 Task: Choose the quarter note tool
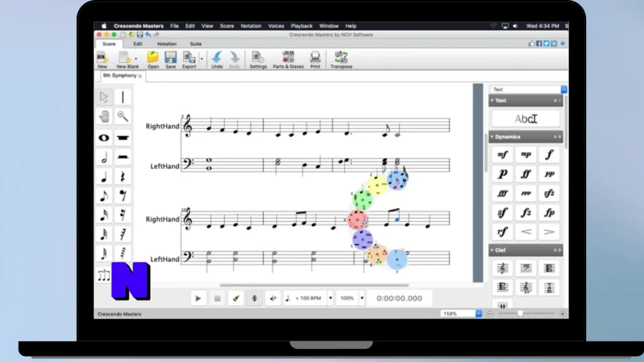[x=104, y=177]
